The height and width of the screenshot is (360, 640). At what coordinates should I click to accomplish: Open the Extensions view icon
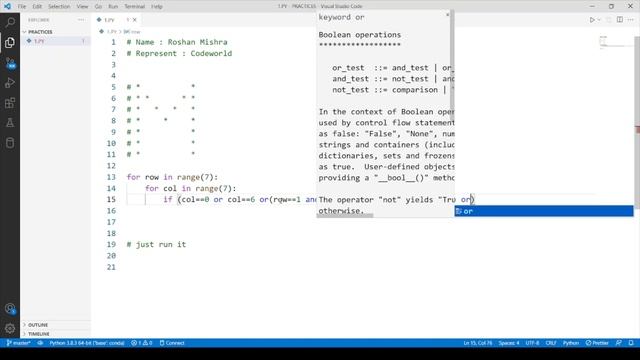(10, 103)
